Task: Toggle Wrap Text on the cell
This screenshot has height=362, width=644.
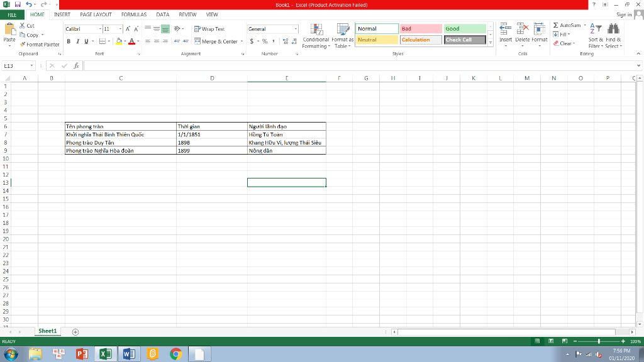Action: tap(209, 29)
